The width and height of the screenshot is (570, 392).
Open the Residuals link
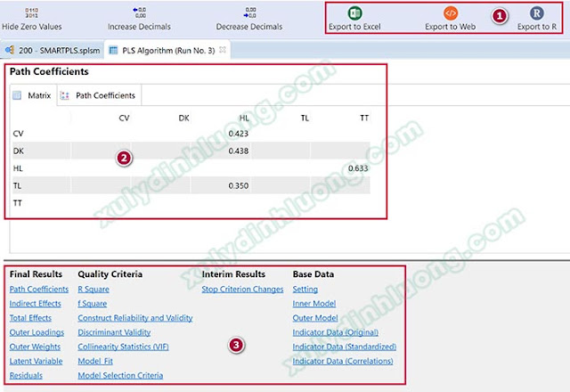click(26, 376)
